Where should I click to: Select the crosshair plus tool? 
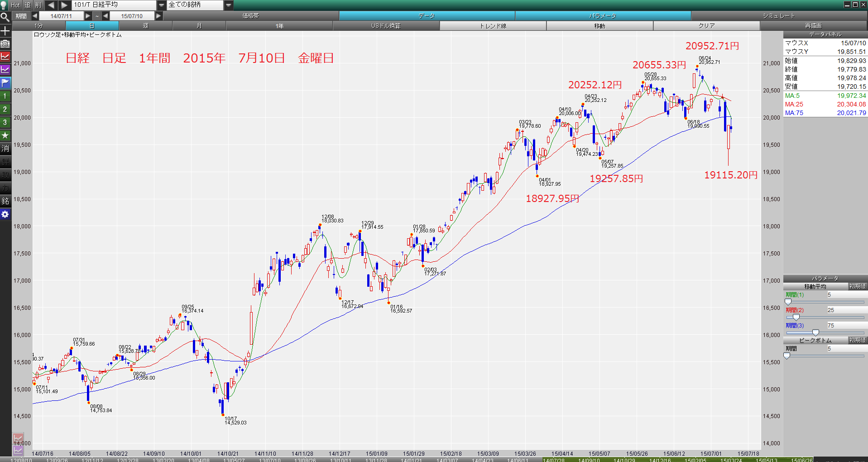point(5,31)
